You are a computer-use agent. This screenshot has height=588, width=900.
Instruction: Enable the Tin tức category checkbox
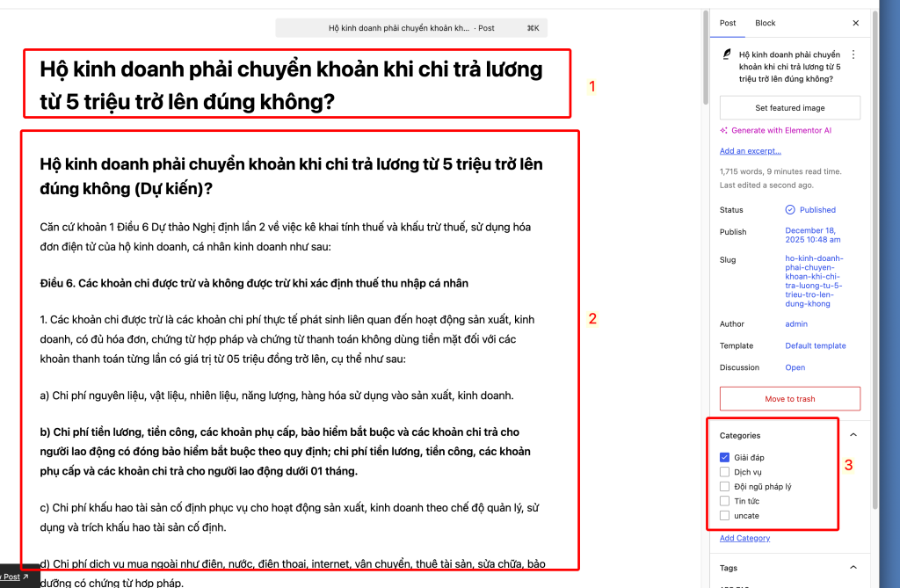[725, 501]
